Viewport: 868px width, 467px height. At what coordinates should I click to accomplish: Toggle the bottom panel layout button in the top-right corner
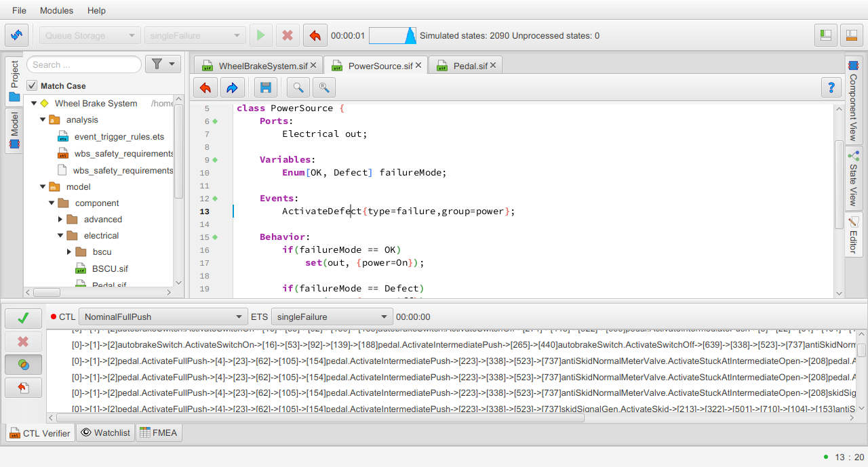852,35
